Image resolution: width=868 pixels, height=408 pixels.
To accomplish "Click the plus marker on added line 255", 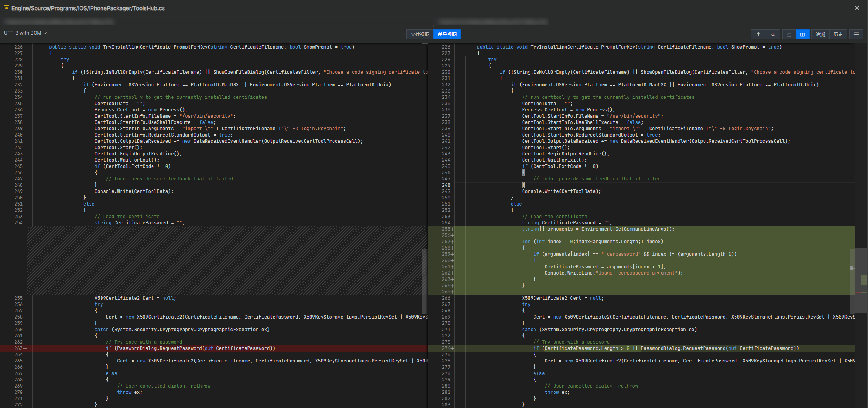I will coord(452,229).
